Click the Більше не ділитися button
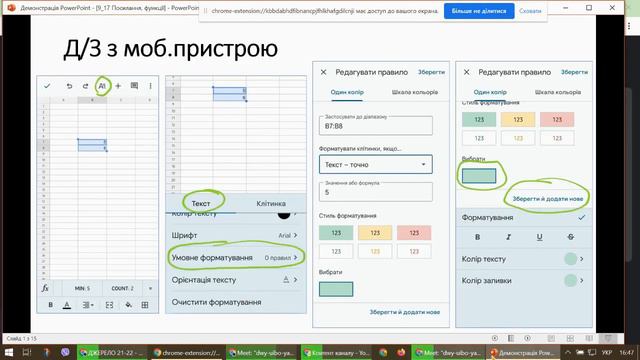The width and height of the screenshot is (640, 360). 479,11
